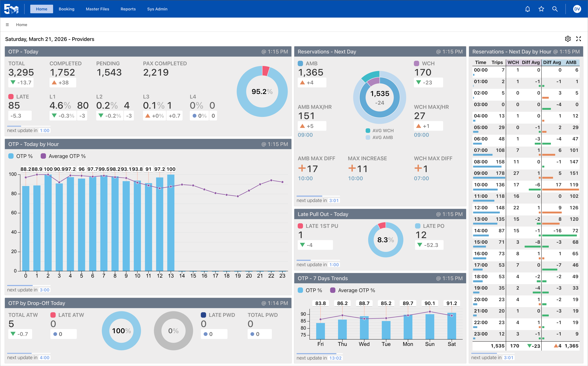The image size is (588, 366).
Task: Click the COMPLETED value 1,752
Action: pos(62,72)
